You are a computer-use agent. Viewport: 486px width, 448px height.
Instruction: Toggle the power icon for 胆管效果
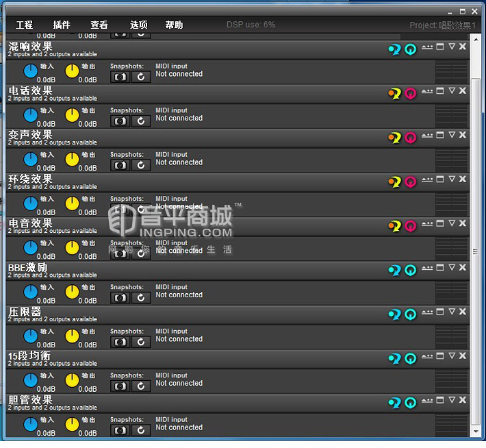tap(411, 403)
